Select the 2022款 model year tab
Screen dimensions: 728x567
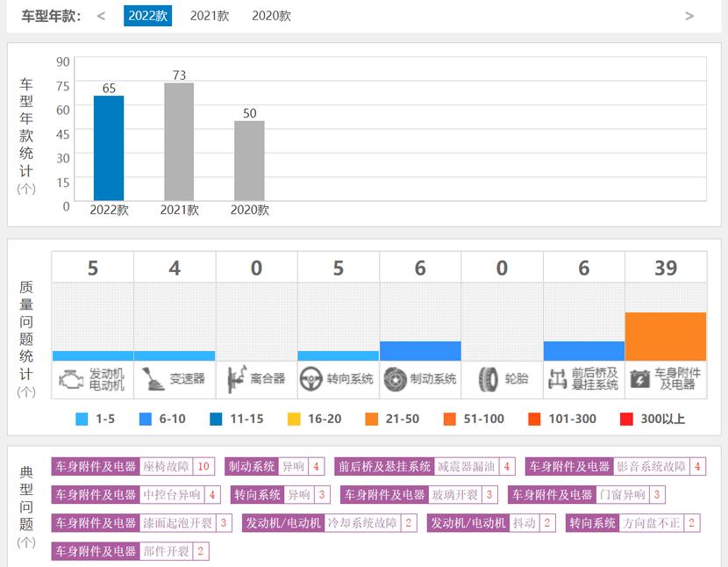coord(147,16)
